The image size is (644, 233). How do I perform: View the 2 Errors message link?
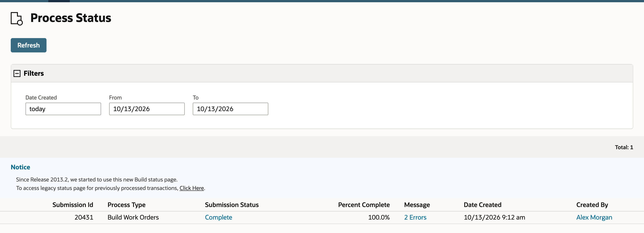(x=415, y=218)
